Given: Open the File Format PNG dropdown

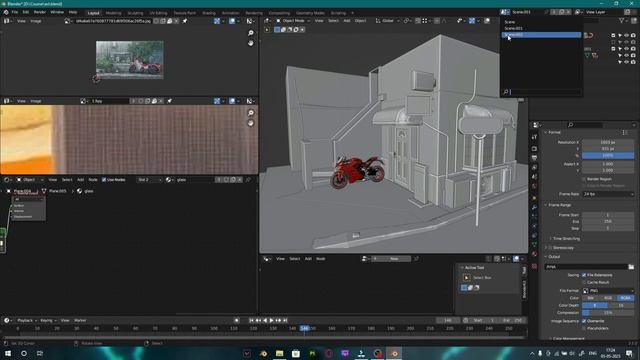Looking at the screenshot, I should click(608, 291).
